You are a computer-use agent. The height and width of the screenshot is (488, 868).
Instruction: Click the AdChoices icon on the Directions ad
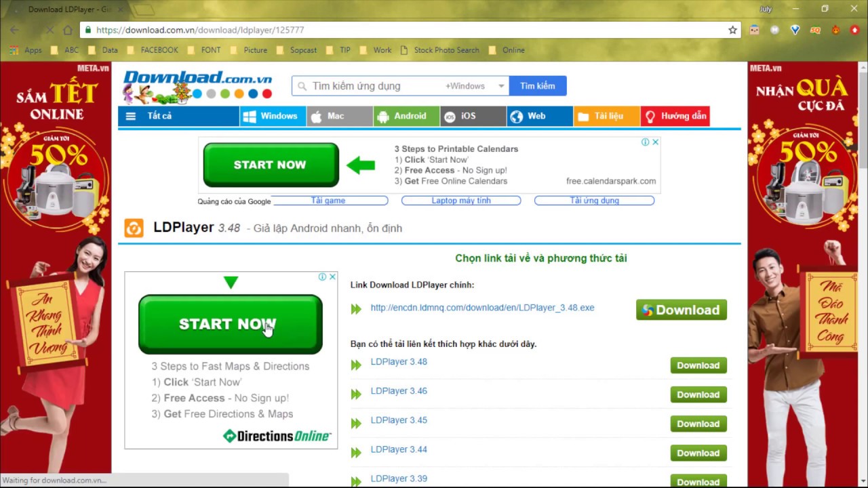pos(323,277)
